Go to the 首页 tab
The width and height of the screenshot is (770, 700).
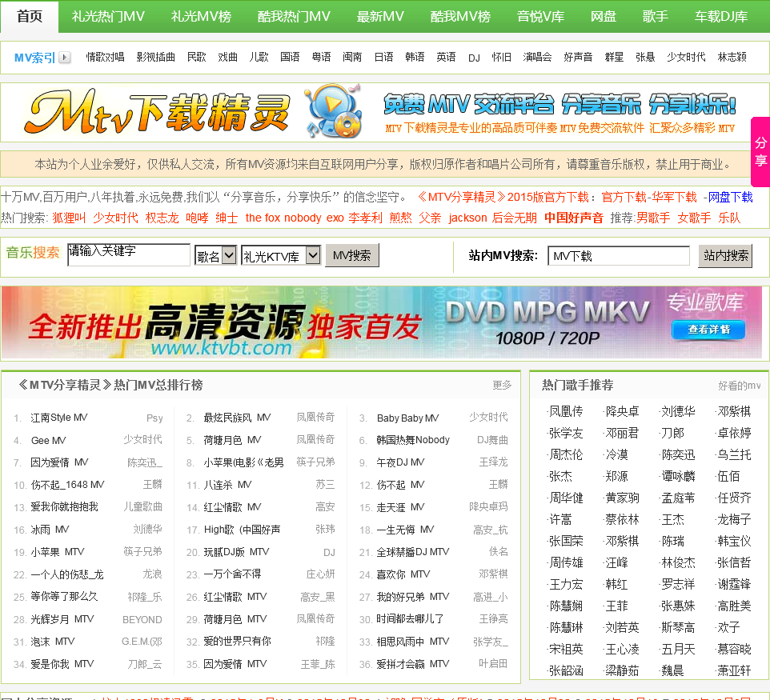pyautogui.click(x=30, y=16)
